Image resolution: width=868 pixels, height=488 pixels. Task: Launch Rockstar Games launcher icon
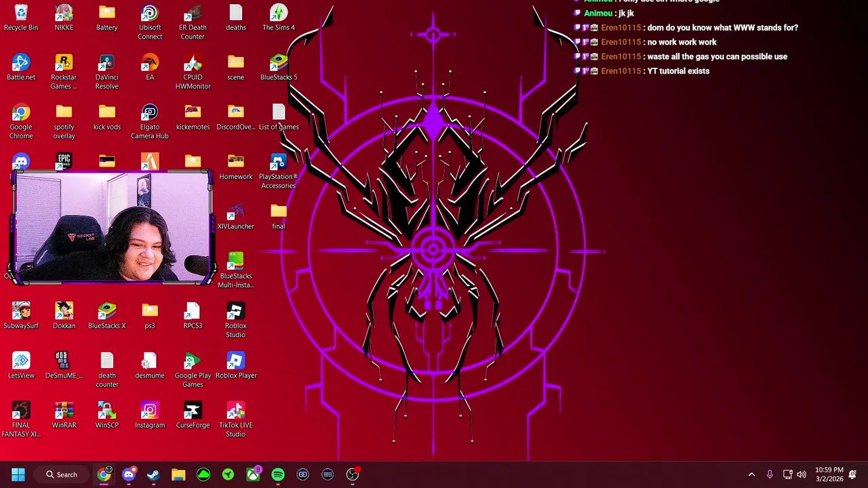click(x=64, y=72)
